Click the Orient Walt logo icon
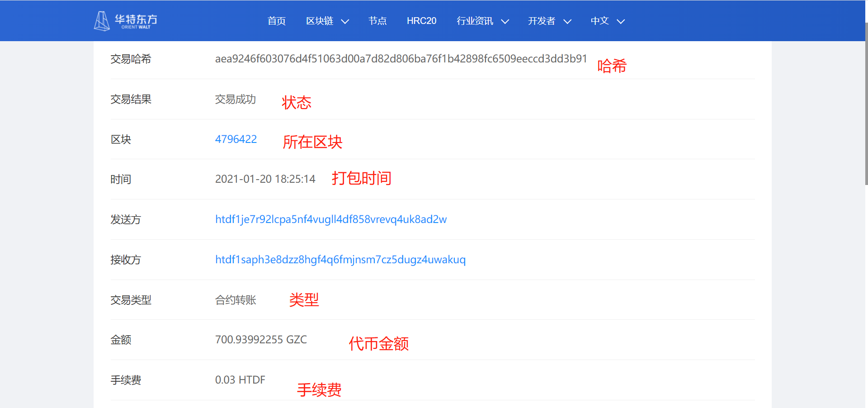 click(101, 20)
